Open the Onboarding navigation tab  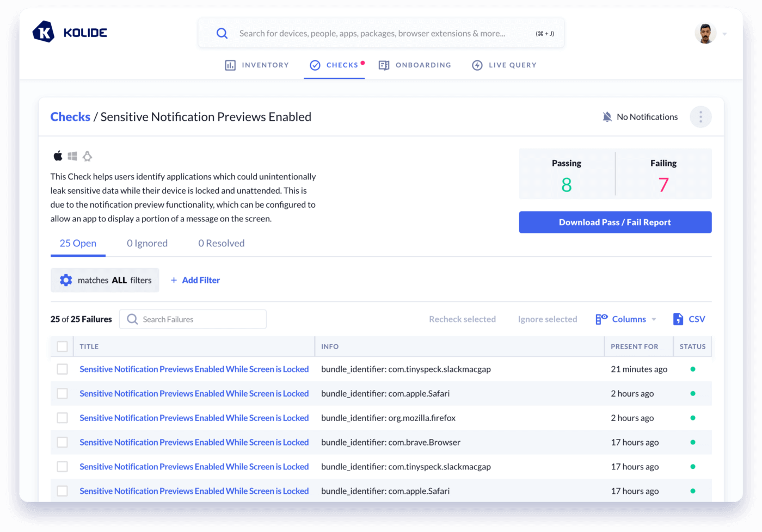[x=415, y=65]
